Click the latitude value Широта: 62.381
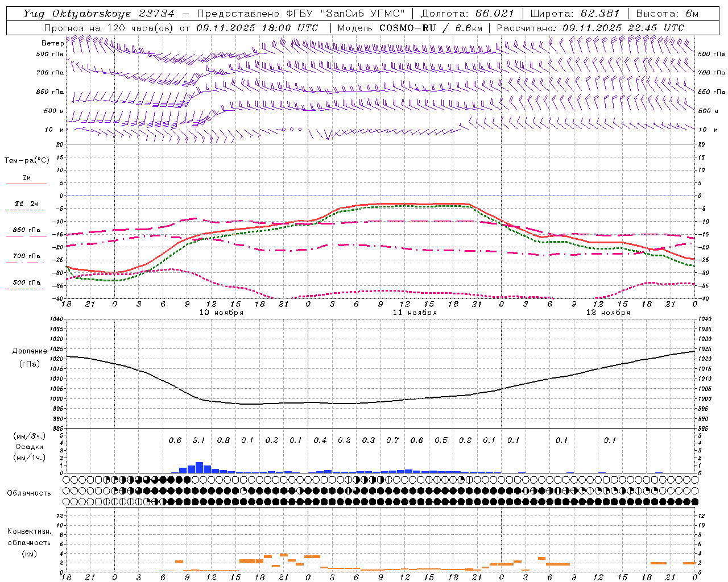The image size is (728, 582). coord(575,14)
